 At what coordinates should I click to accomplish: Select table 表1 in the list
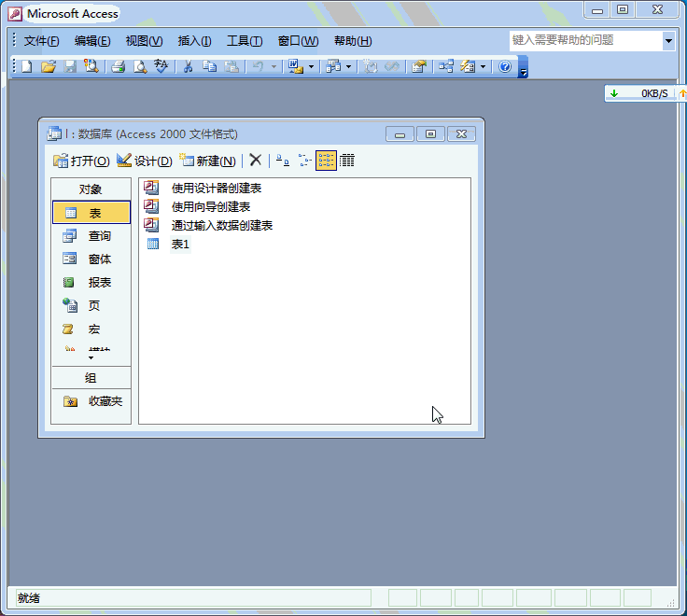pyautogui.click(x=180, y=244)
